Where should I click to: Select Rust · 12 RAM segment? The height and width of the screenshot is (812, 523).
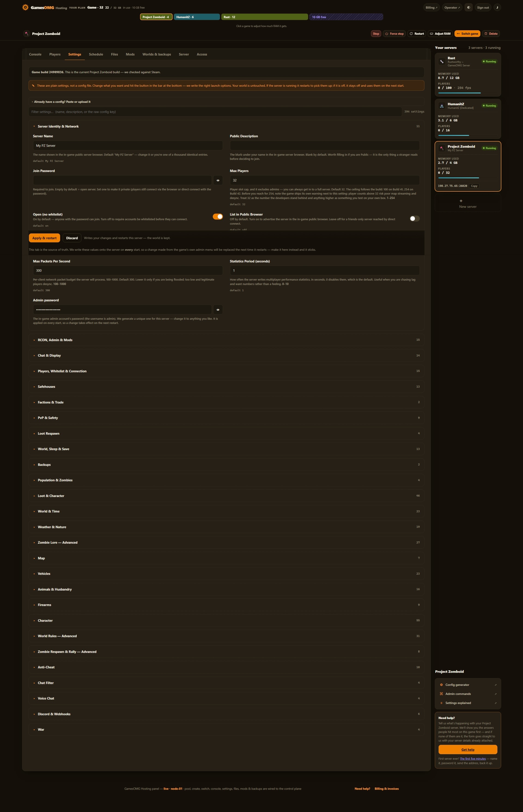pyautogui.click(x=265, y=17)
